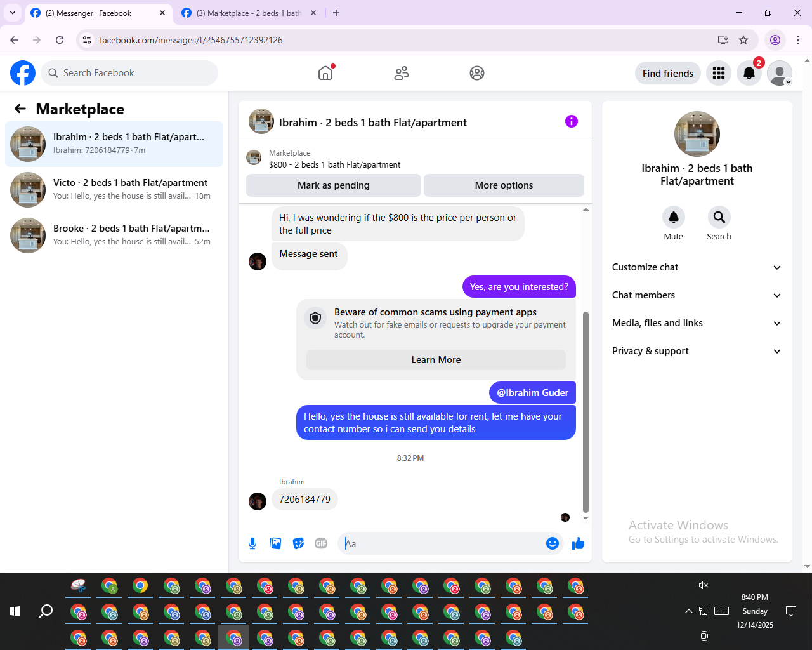Image resolution: width=812 pixels, height=650 pixels.
Task: Reload the page
Action: click(60, 40)
